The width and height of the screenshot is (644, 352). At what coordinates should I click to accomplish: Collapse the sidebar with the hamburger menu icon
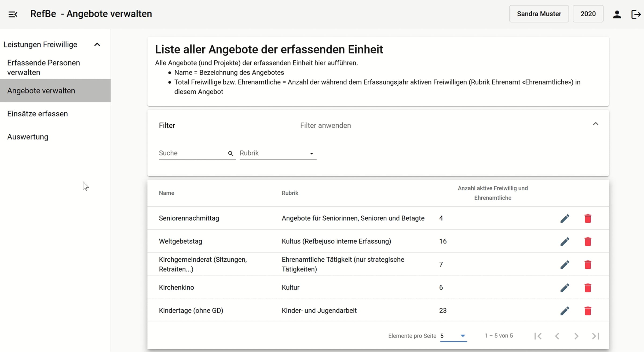tap(13, 14)
